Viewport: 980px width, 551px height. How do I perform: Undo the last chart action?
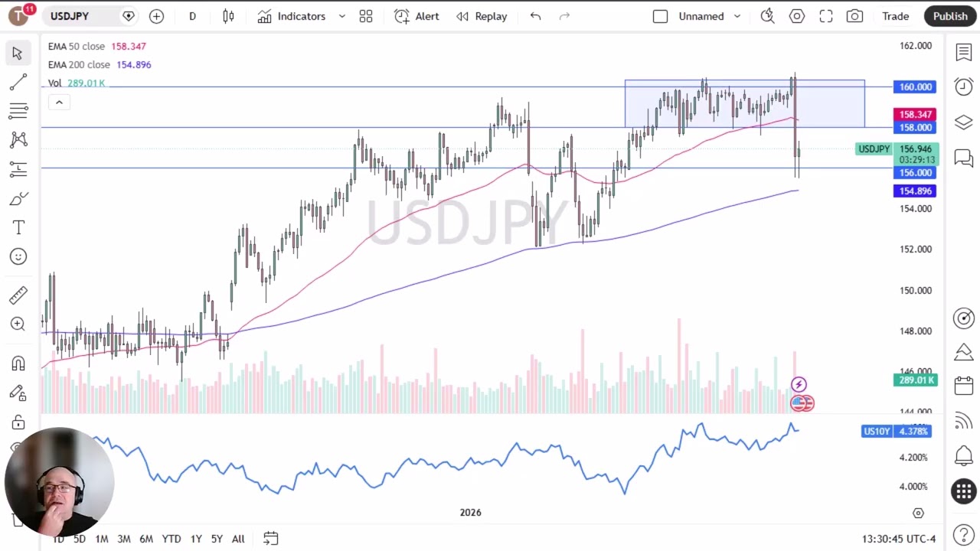coord(535,16)
